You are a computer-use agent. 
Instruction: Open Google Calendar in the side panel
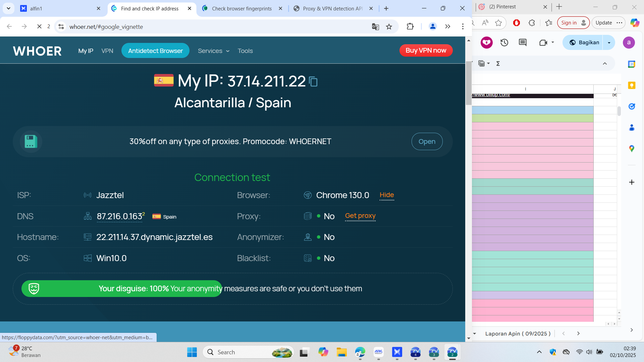pos(632,64)
